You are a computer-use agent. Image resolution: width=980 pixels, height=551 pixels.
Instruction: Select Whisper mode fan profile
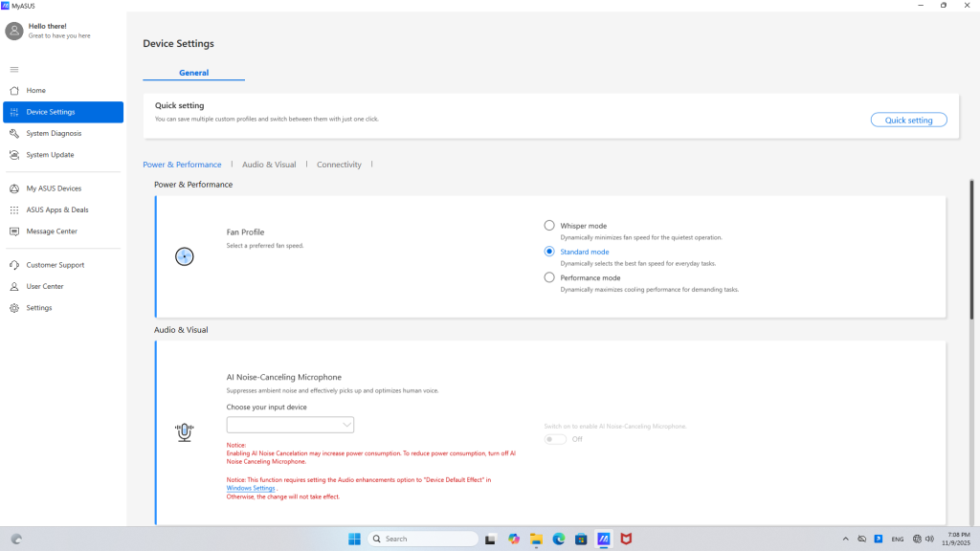tap(549, 226)
